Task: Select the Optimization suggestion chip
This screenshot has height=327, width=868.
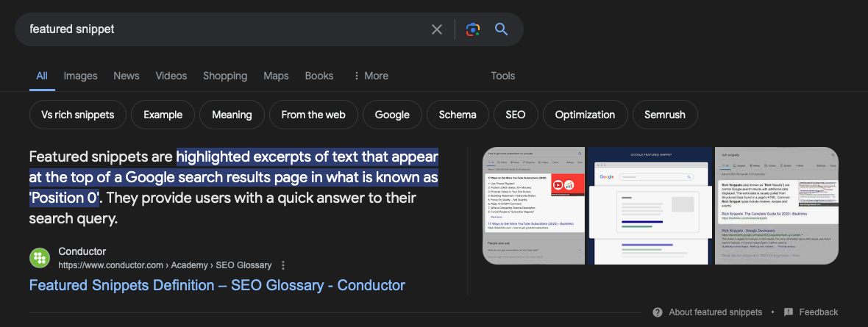Action: pos(585,115)
